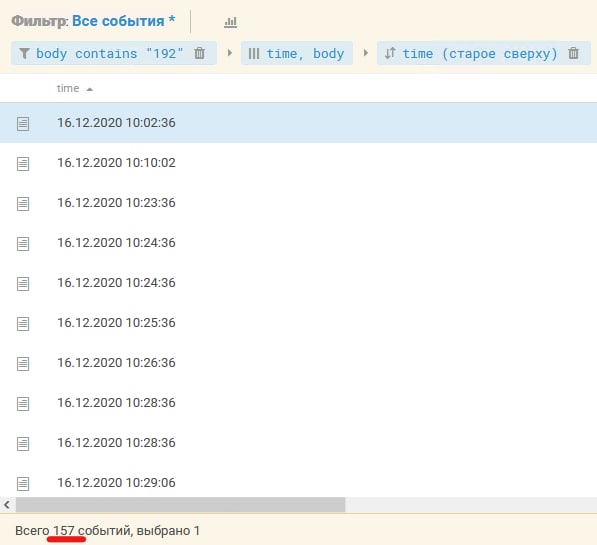The image size is (597, 545).
Task: Open the Все события filter link
Action: (123, 21)
